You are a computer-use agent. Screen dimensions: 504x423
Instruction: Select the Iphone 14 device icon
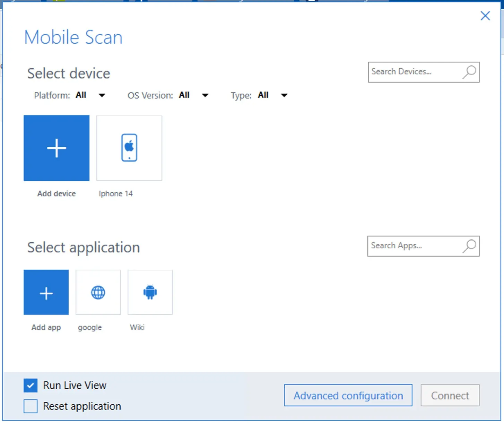(x=129, y=148)
